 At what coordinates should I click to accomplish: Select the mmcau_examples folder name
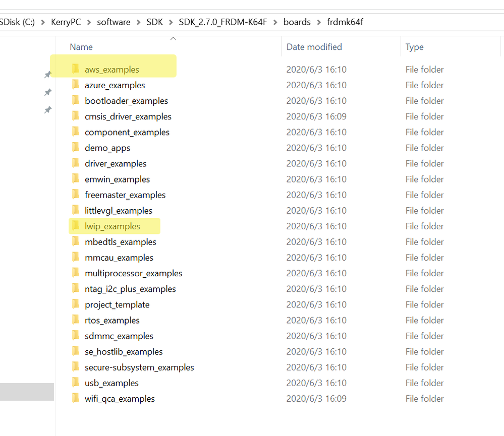119,258
